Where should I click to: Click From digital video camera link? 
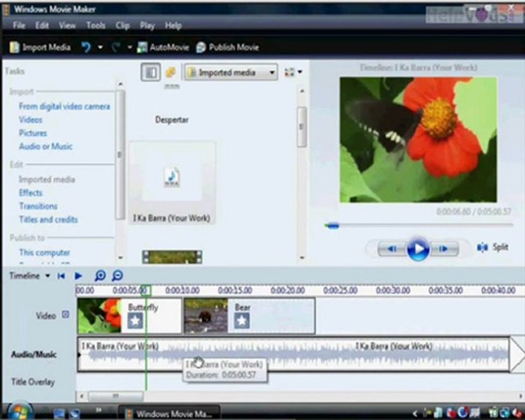[x=64, y=107]
